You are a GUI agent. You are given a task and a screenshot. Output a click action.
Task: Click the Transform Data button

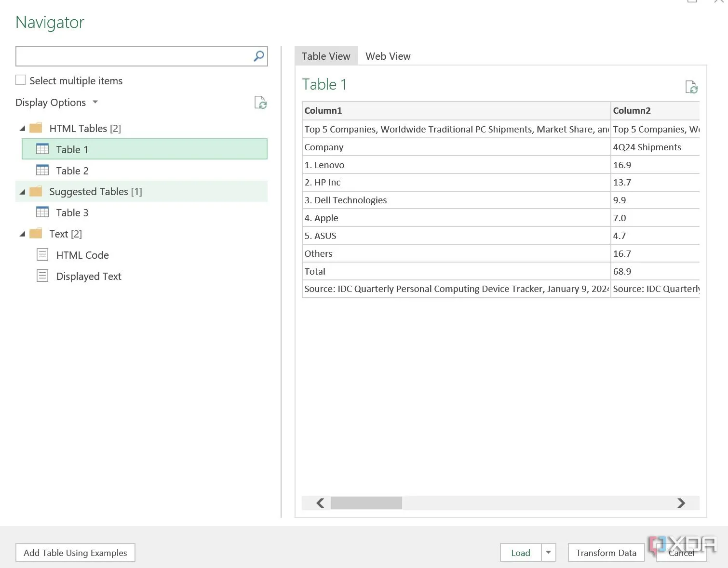click(606, 553)
